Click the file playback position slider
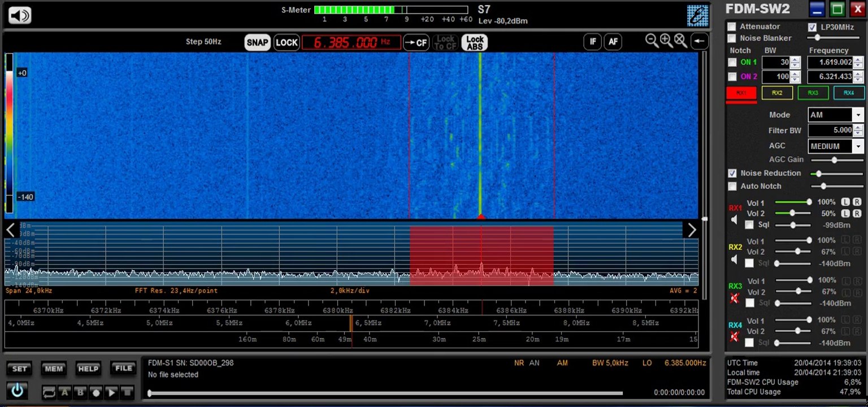This screenshot has height=407, width=868. coord(385,393)
